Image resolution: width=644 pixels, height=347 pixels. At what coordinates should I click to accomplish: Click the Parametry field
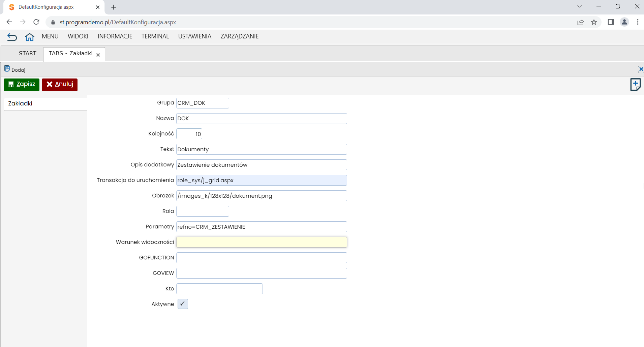click(262, 227)
